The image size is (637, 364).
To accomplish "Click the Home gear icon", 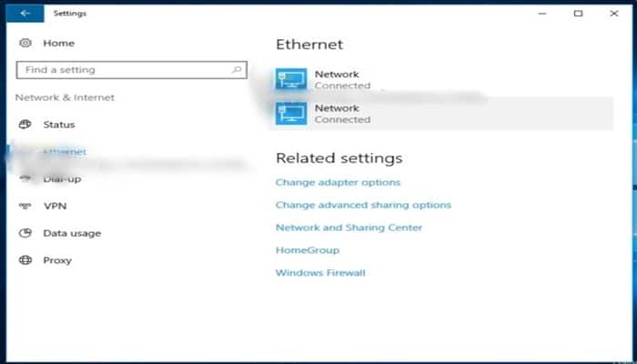I will pos(25,43).
